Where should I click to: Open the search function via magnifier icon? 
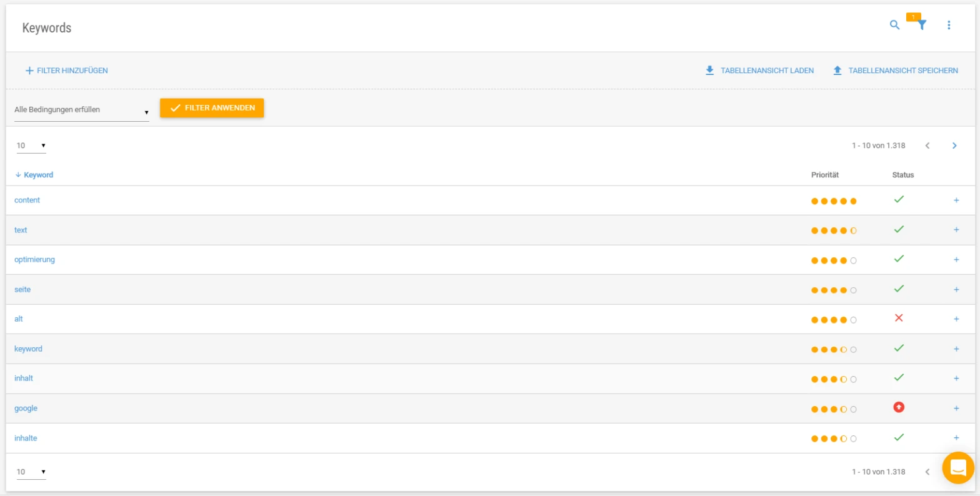point(894,25)
